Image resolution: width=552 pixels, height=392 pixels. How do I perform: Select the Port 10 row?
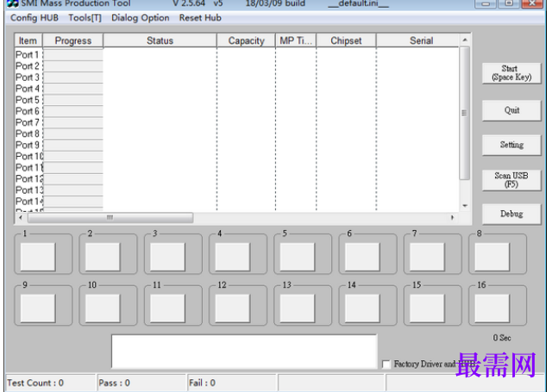(236, 156)
